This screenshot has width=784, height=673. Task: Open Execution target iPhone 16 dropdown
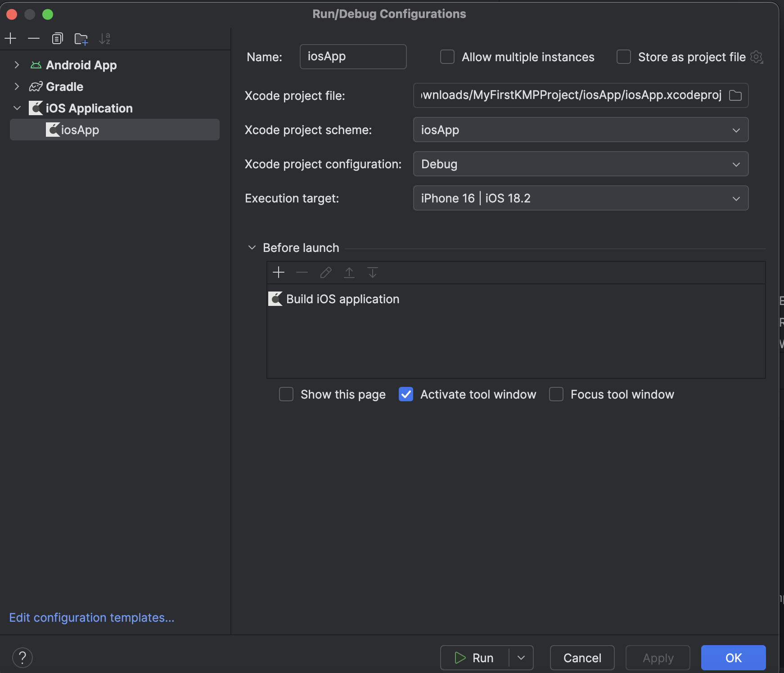click(x=581, y=198)
